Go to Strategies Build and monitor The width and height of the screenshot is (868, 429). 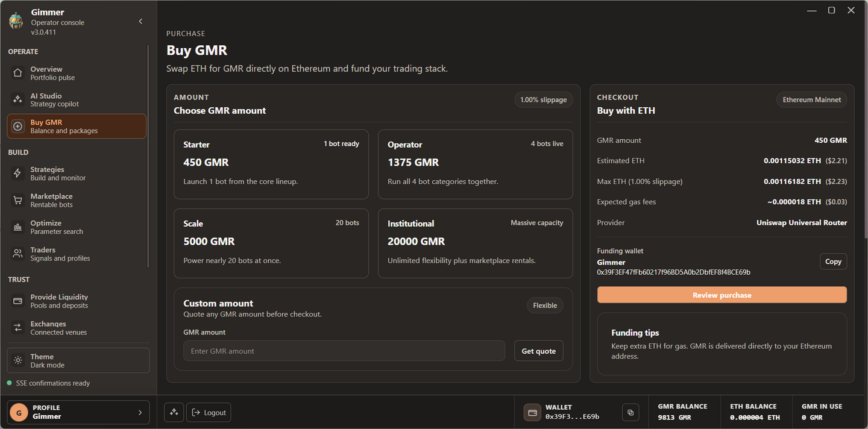point(77,174)
